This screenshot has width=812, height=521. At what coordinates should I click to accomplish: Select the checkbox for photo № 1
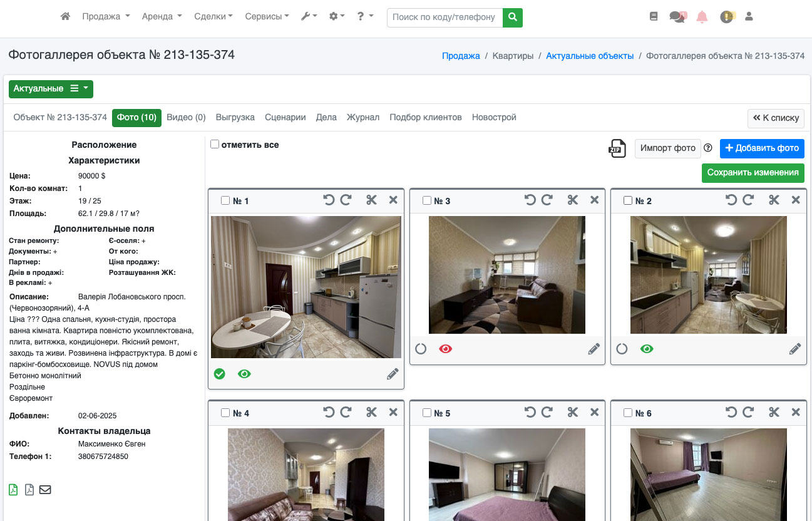point(225,200)
